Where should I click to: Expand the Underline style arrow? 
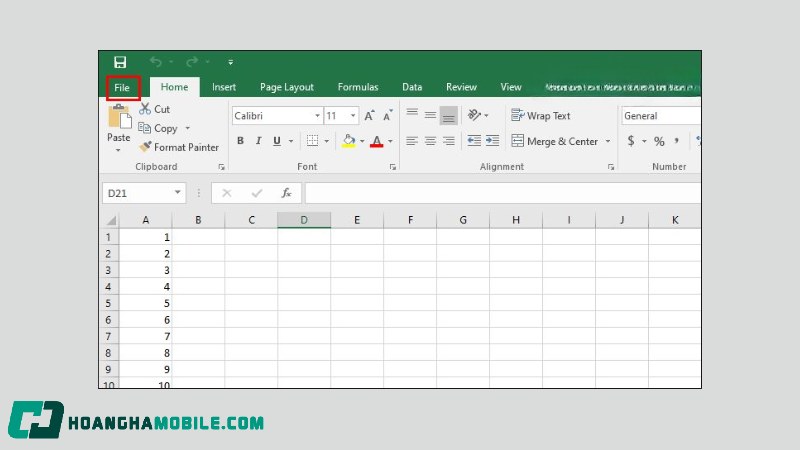291,141
